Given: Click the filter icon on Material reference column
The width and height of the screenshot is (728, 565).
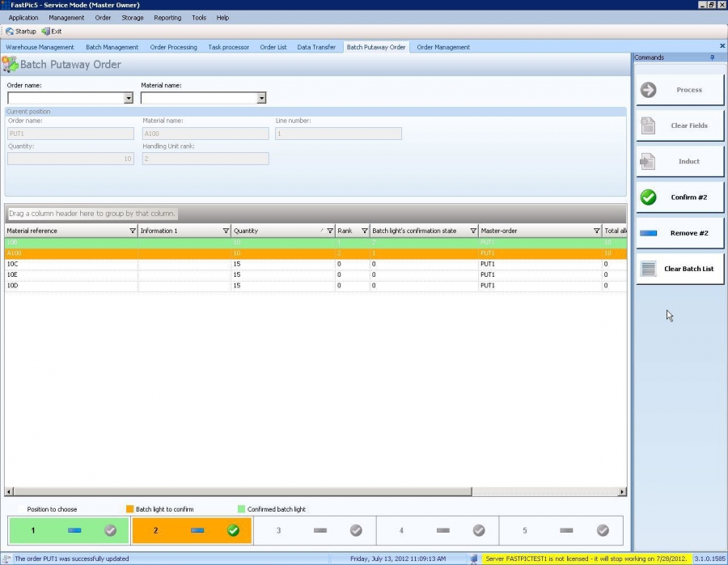Looking at the screenshot, I should coord(133,231).
